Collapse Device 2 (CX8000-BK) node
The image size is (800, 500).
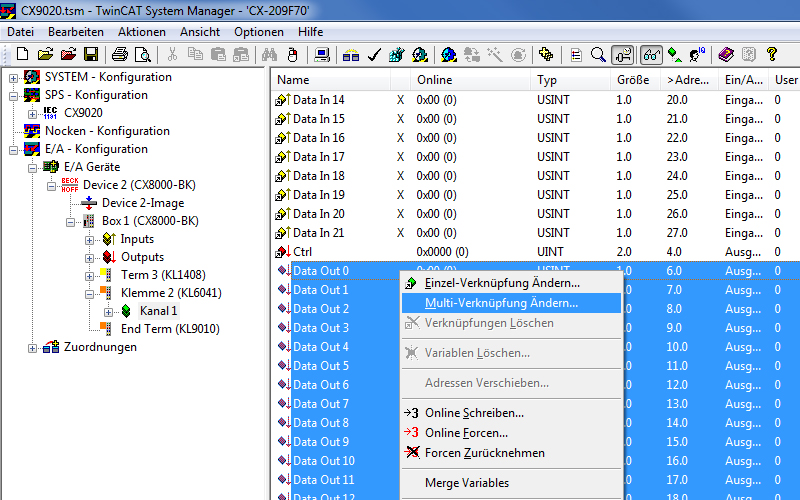(x=51, y=186)
